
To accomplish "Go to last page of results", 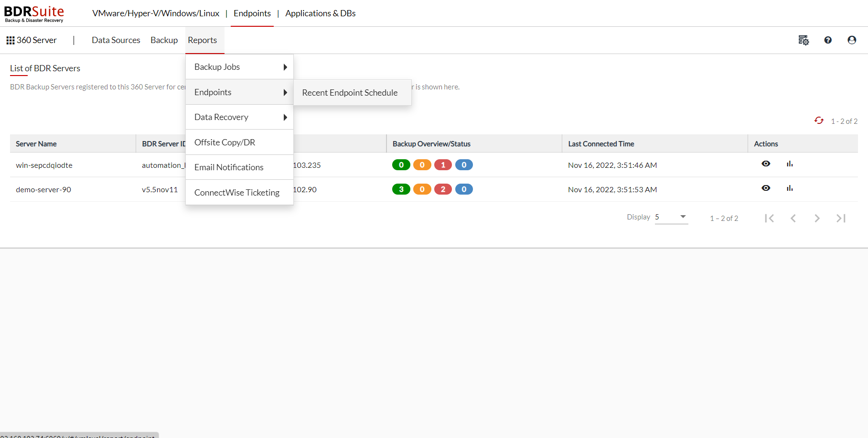I will pyautogui.click(x=841, y=218).
